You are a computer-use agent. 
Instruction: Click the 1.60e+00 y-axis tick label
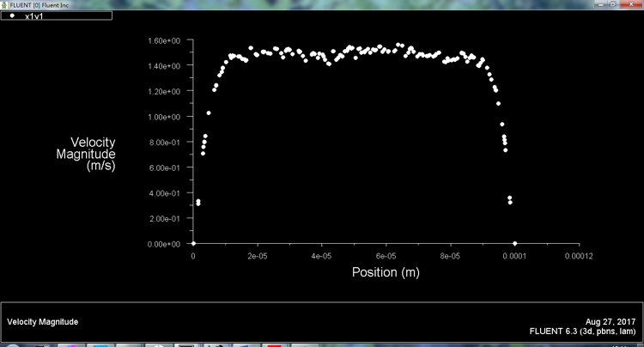click(164, 40)
